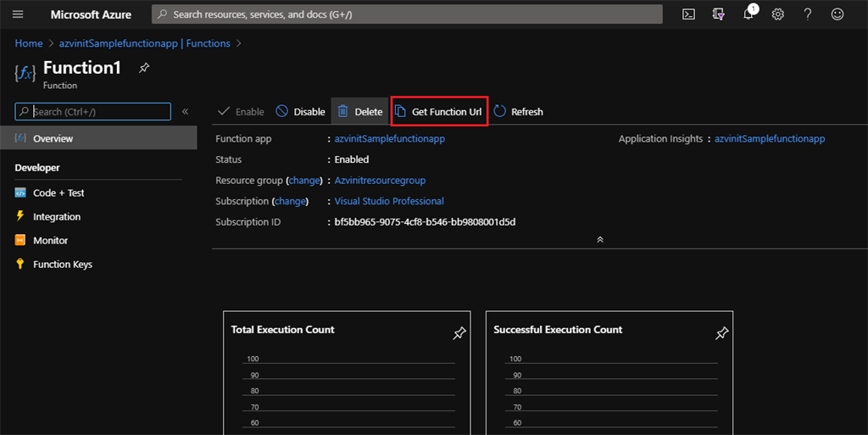The height and width of the screenshot is (435, 868).
Task: Open portal settings gear
Action: (778, 14)
